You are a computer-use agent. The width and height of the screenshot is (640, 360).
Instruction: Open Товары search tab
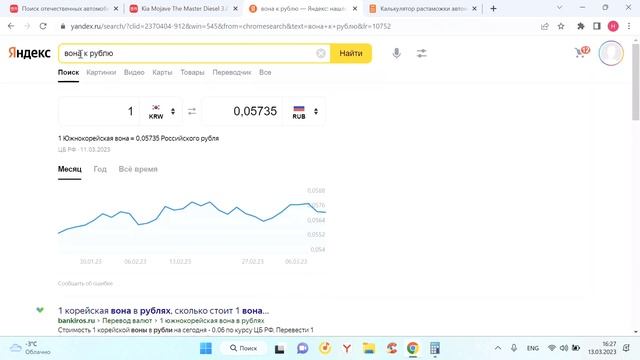point(192,72)
